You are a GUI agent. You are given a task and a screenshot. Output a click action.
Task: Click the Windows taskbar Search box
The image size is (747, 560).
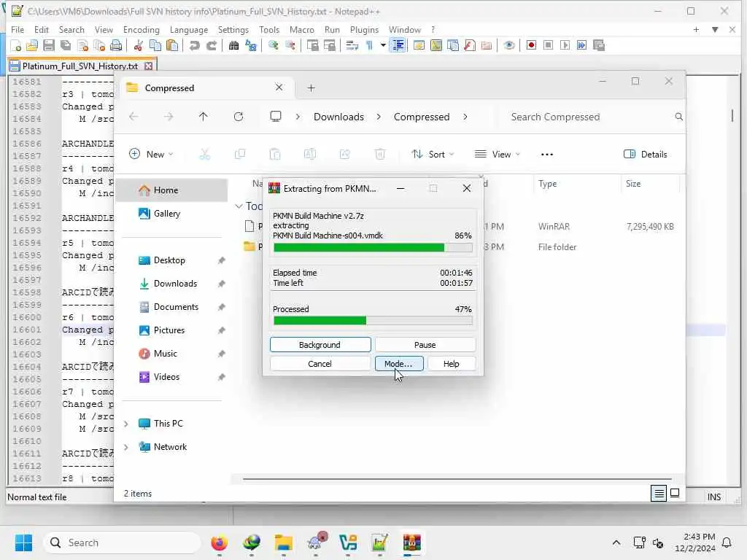point(122,542)
